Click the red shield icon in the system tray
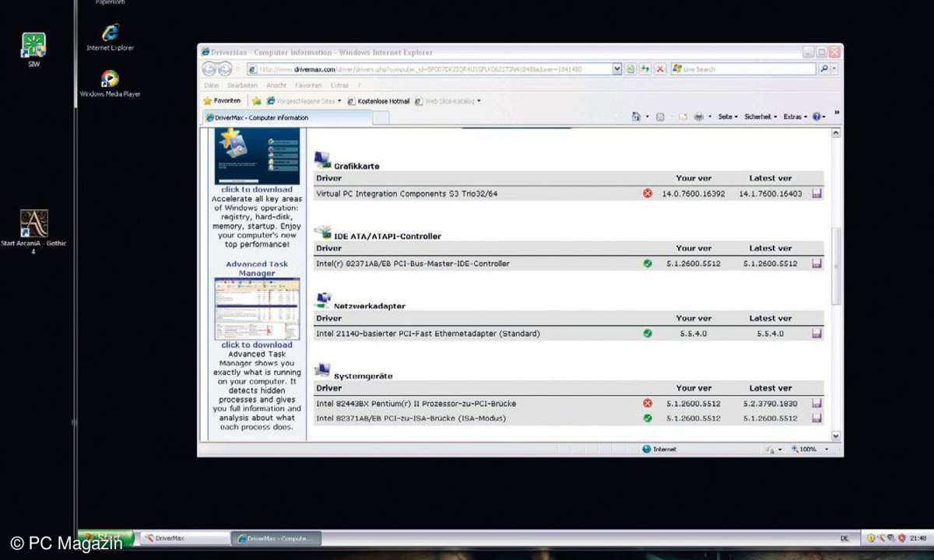 tap(901, 538)
